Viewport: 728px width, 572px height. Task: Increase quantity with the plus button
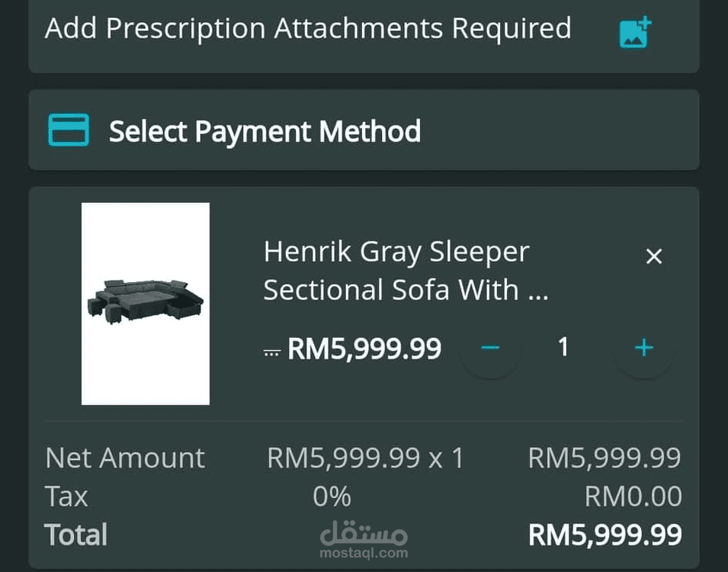click(644, 348)
